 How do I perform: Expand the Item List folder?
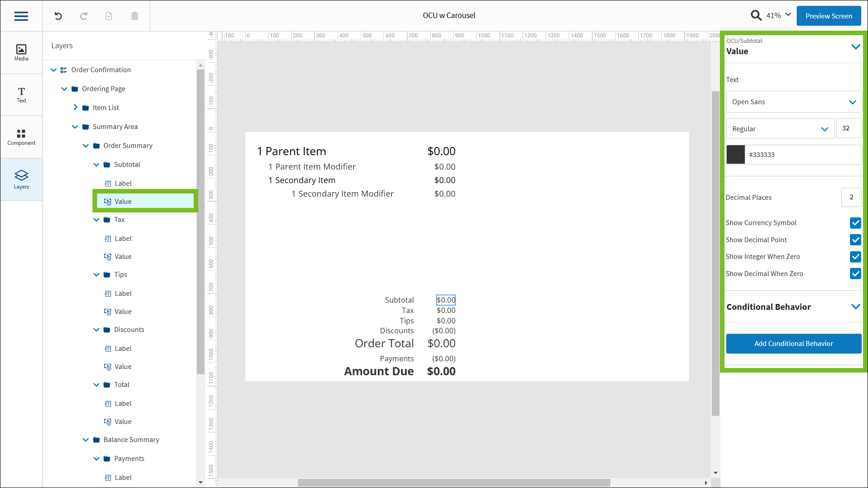click(75, 107)
